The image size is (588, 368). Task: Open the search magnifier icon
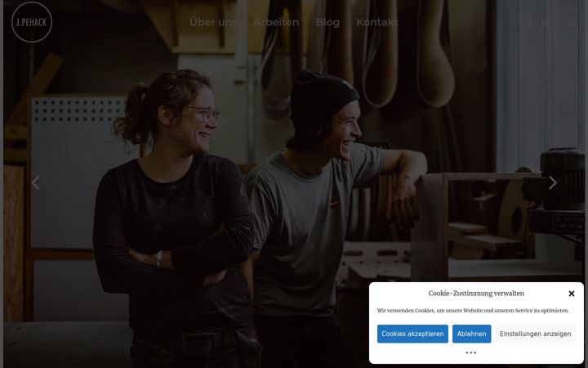(x=571, y=23)
